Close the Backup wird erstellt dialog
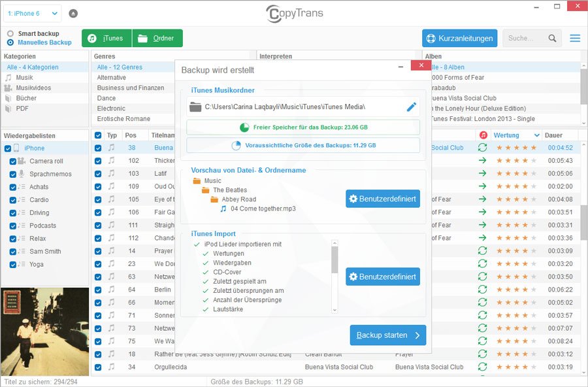This screenshot has height=387, width=588. pos(421,65)
